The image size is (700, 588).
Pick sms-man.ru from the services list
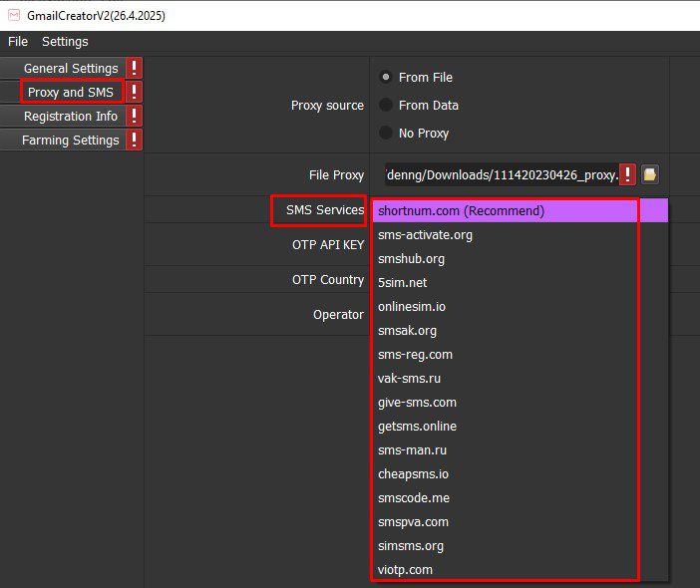tap(521, 450)
